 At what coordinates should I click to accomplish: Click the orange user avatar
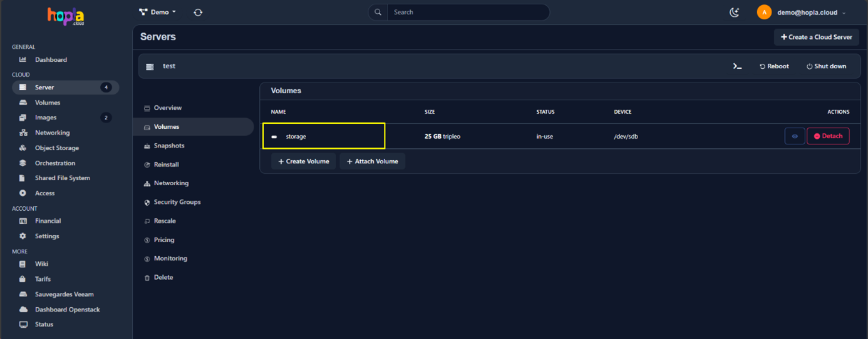(x=764, y=12)
